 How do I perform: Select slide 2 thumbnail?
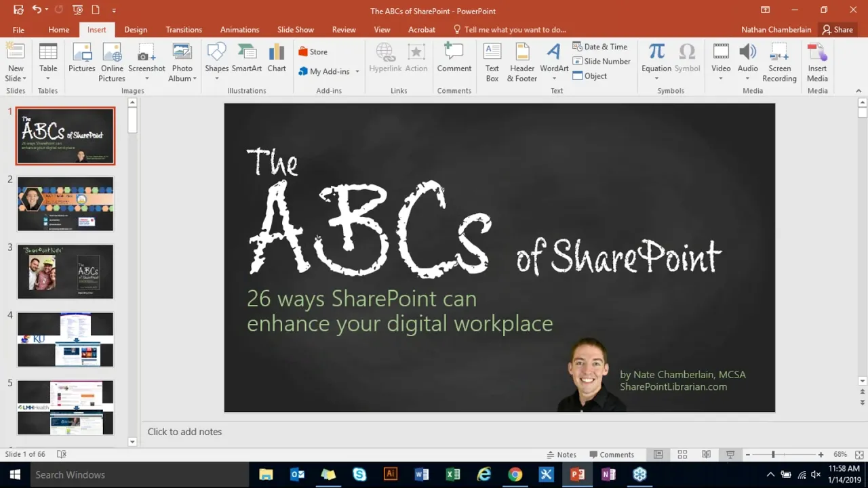[65, 204]
